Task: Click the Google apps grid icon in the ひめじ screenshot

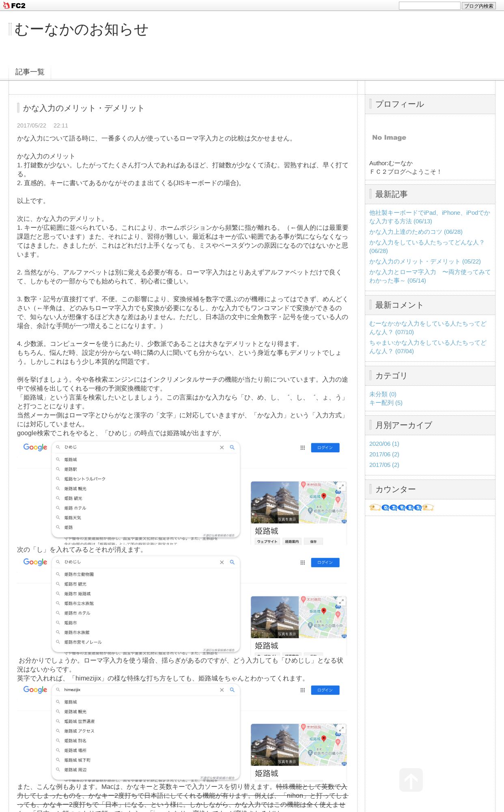Action: (x=303, y=447)
